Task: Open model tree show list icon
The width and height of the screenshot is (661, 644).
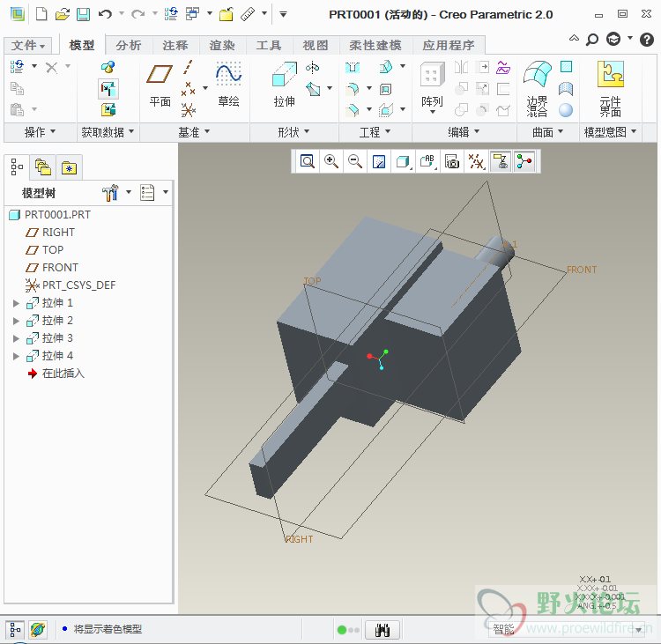Action: tap(147, 193)
